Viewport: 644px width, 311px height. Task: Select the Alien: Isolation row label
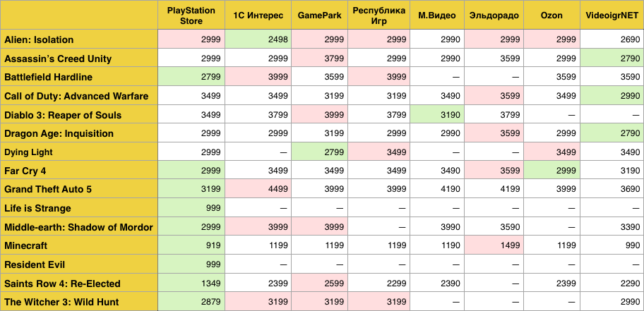tap(39, 40)
